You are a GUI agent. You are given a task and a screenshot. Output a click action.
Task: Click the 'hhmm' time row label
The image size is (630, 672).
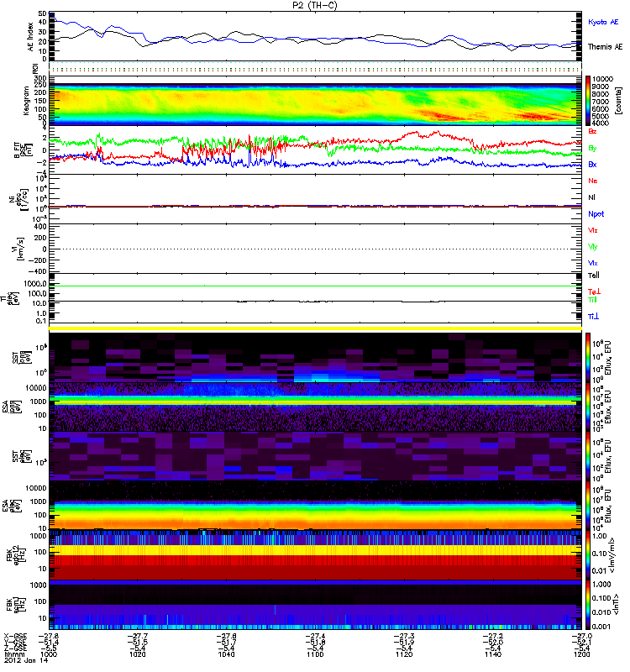(x=13, y=654)
